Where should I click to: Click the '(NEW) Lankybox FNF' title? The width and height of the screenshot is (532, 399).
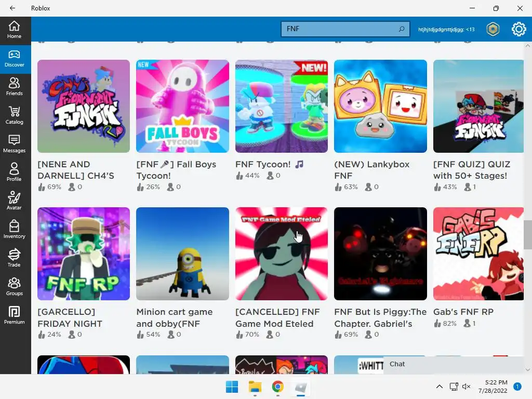[371, 170]
